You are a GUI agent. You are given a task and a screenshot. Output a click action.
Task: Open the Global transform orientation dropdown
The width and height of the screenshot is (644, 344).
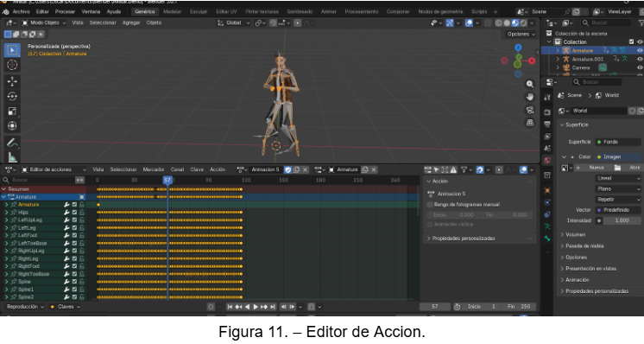click(x=233, y=23)
